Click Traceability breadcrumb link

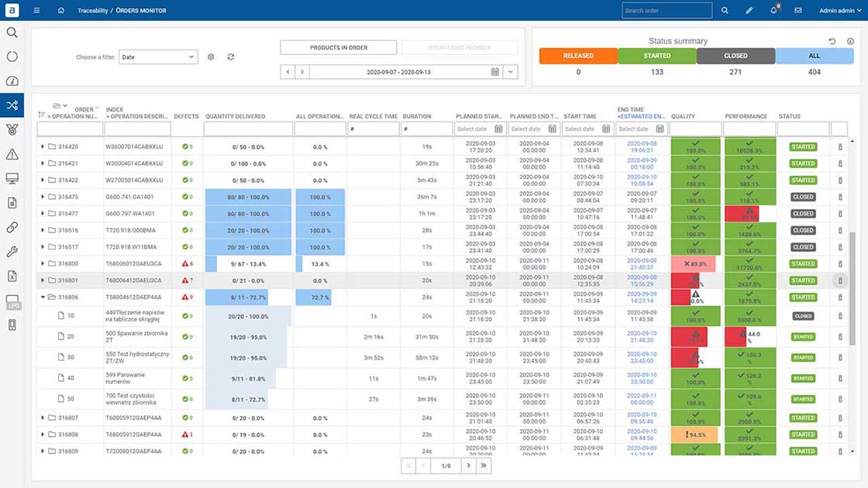coord(92,11)
